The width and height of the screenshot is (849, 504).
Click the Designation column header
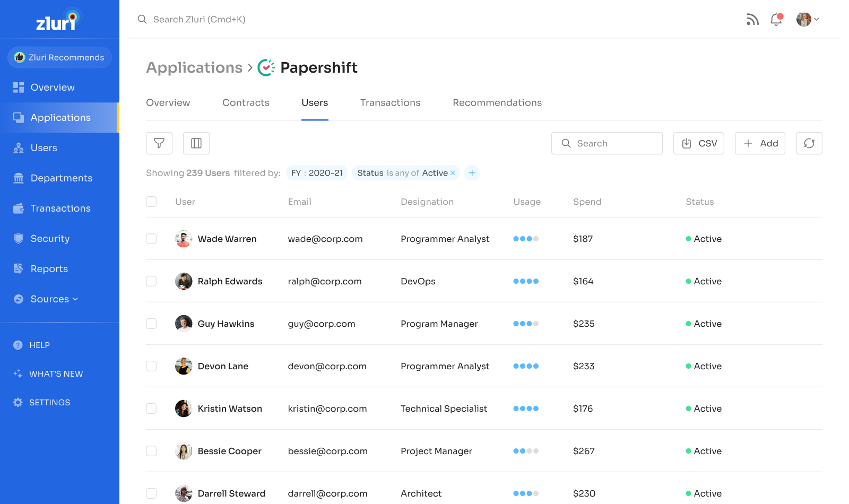pos(427,202)
